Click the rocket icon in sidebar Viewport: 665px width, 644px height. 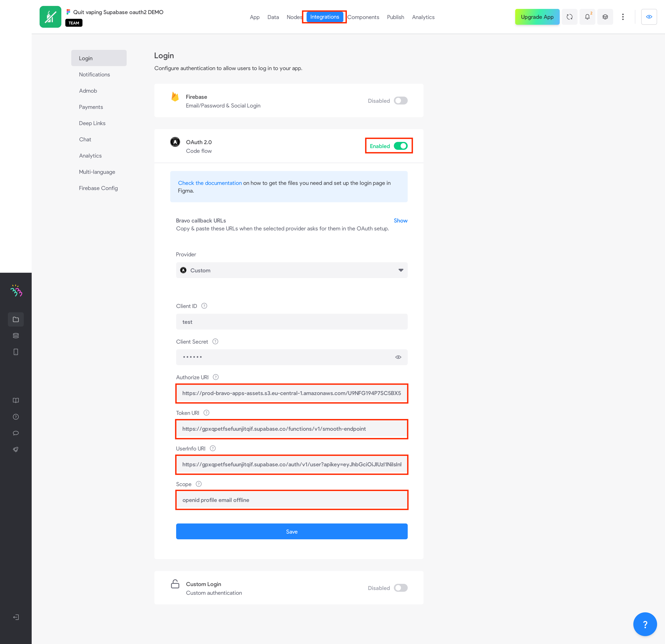tap(16, 449)
